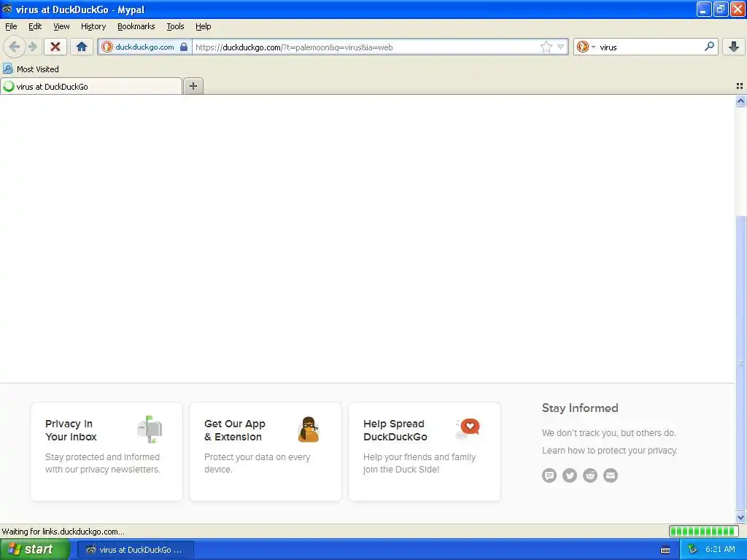Open Most Visited bookmarks folder
Viewport: 747px width, 560px height.
click(31, 69)
